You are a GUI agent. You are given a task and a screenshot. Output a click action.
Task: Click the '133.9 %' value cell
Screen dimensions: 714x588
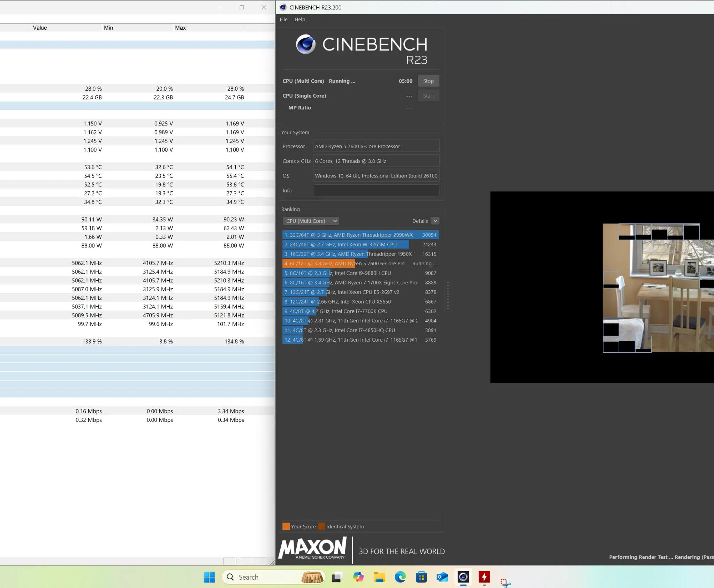[92, 342]
